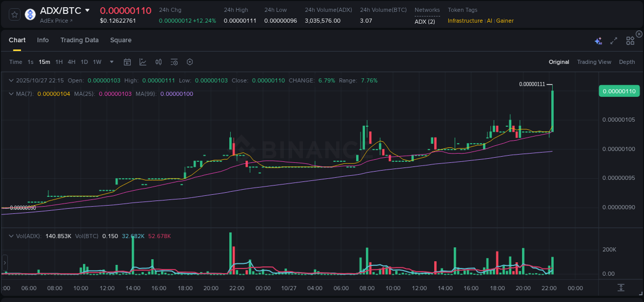Open chart settings via the hexagon gear icon
The width and height of the screenshot is (644, 302).
coord(190,62)
